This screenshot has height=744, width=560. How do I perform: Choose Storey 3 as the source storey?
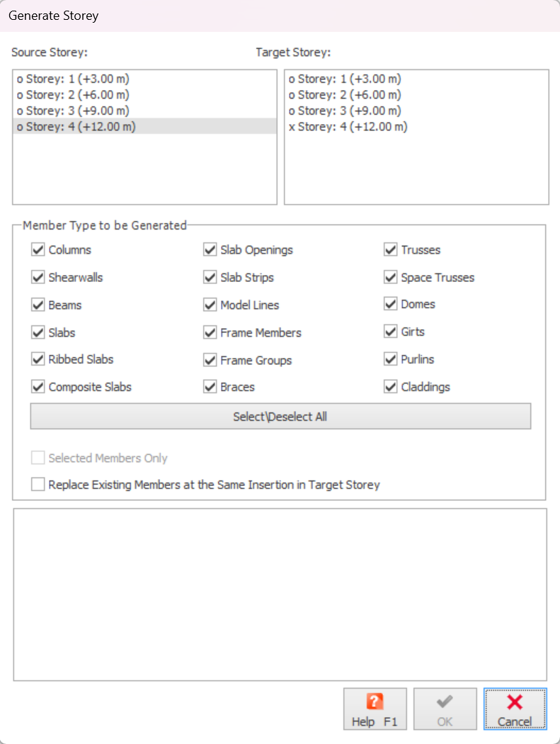click(x=73, y=111)
